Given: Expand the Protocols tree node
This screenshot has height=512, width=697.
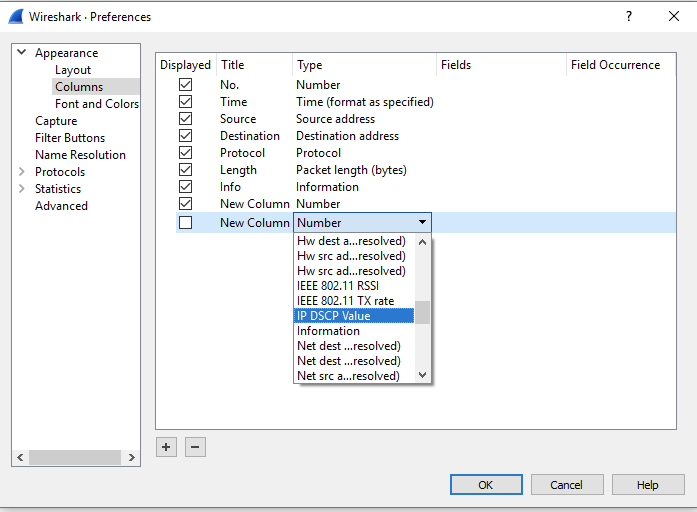Looking at the screenshot, I should point(21,172).
